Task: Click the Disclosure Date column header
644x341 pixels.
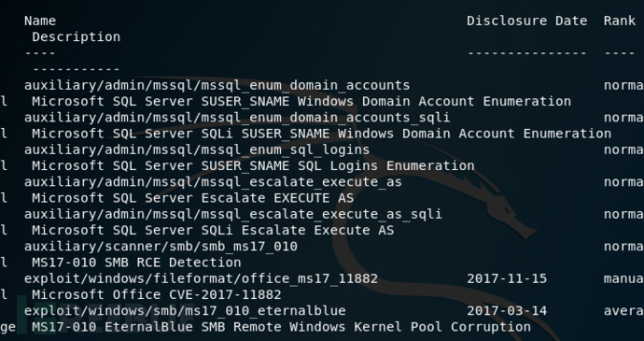Action: pyautogui.click(x=527, y=21)
